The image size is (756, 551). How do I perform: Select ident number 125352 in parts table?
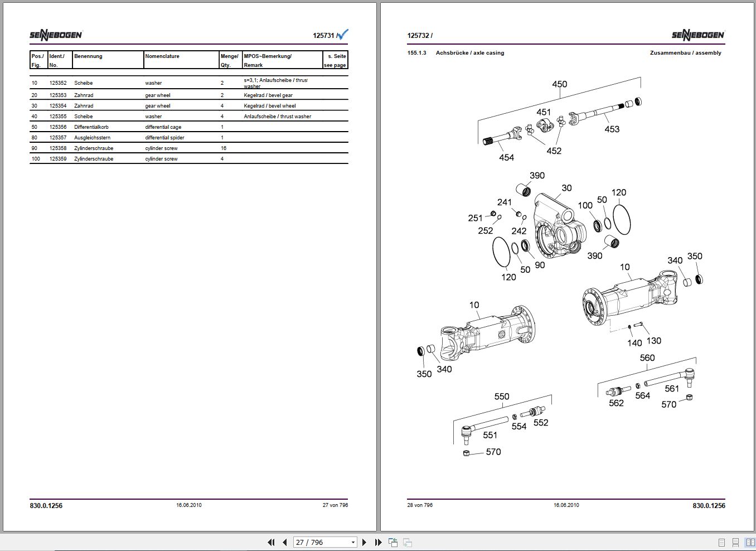click(58, 83)
